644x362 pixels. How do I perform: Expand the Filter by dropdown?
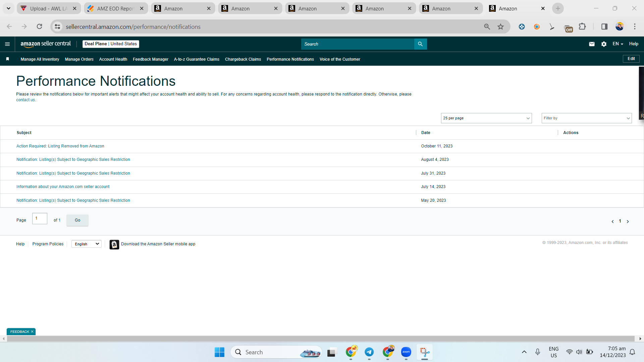(x=587, y=118)
